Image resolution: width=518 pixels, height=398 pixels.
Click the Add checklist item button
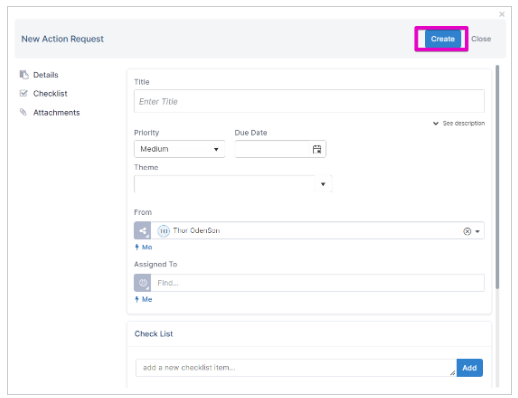pyautogui.click(x=469, y=368)
